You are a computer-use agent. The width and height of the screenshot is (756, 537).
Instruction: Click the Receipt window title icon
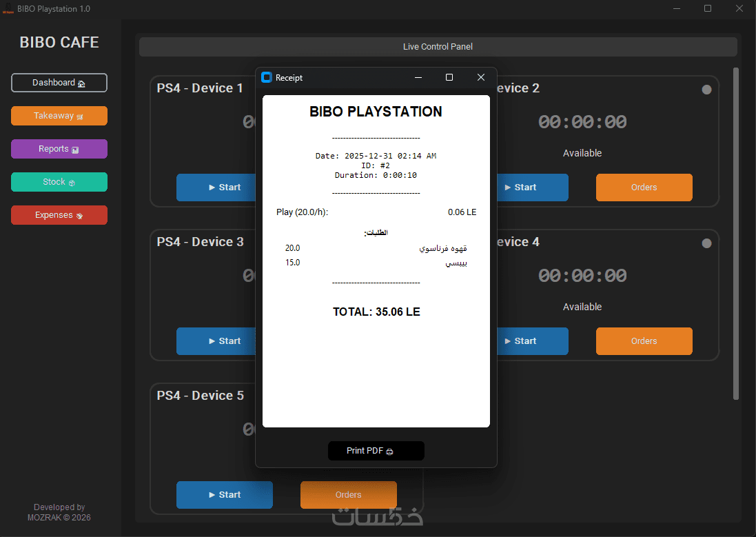click(x=267, y=77)
